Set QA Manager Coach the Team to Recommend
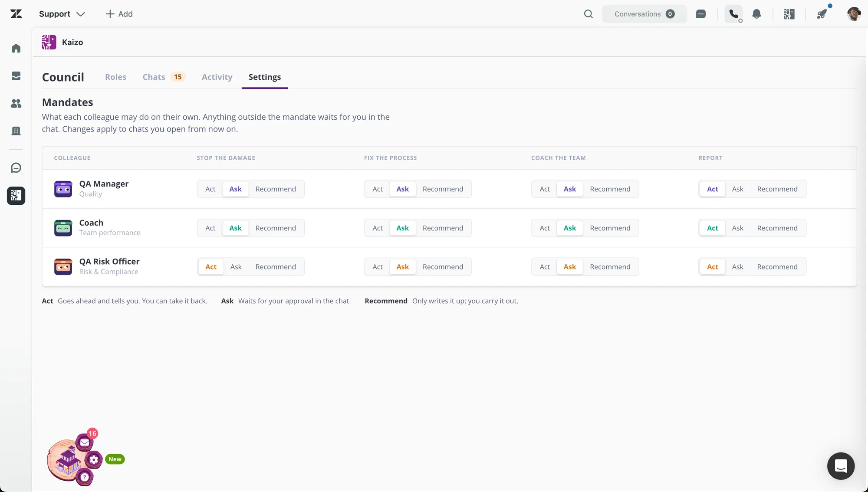The height and width of the screenshot is (492, 868). coord(610,189)
